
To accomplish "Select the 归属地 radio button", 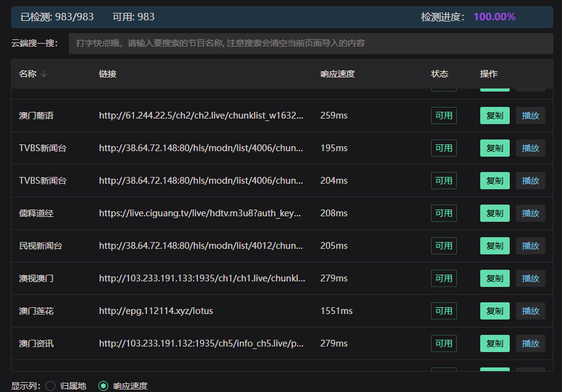I will 50,386.
